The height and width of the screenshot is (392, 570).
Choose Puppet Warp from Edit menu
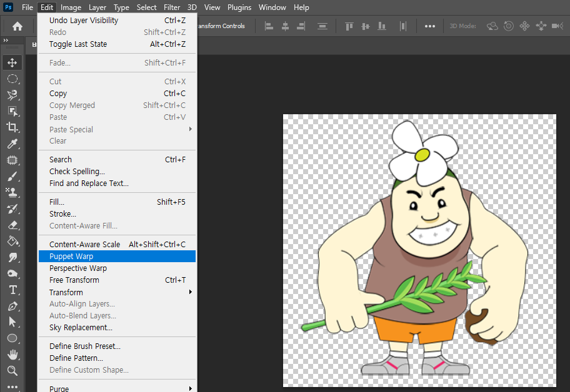click(x=117, y=257)
